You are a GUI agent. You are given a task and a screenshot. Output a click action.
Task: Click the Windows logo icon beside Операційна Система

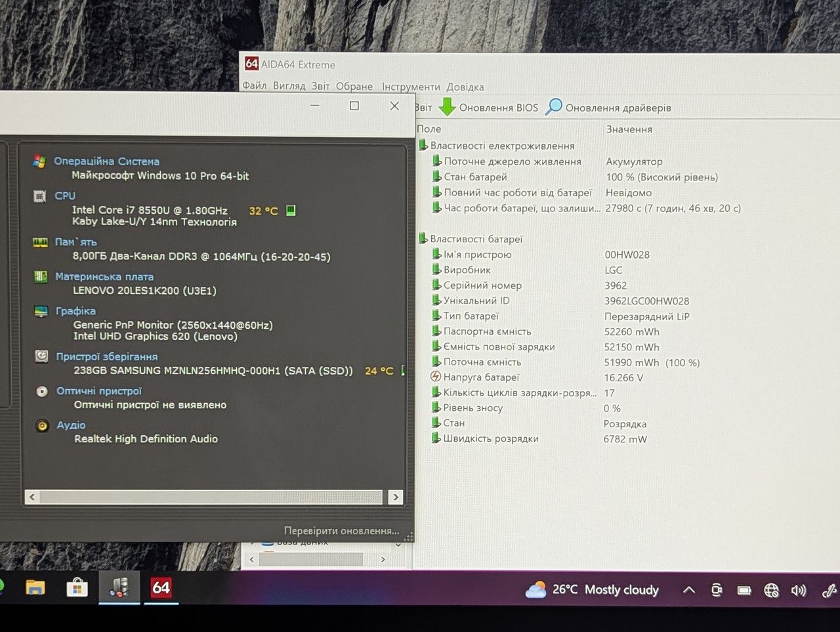click(x=39, y=161)
